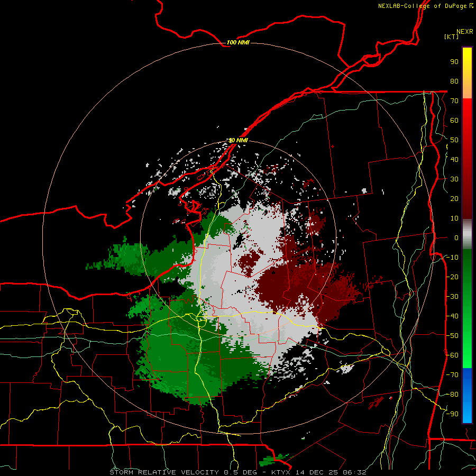
Task: Click the -20 value on velocity scale
Action: tap(452, 277)
